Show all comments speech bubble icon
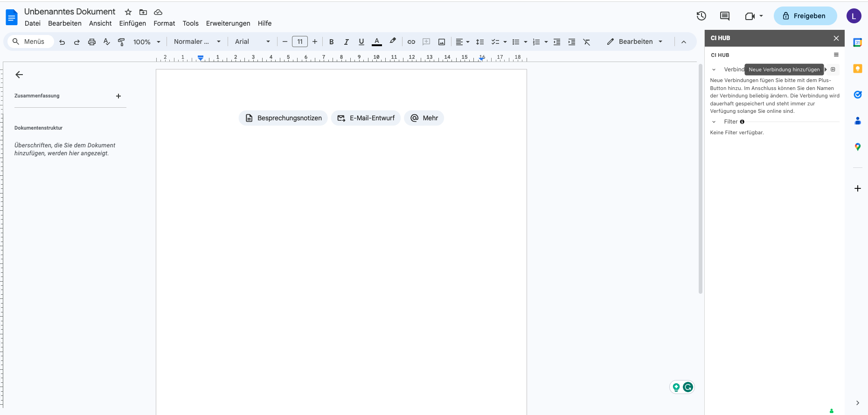This screenshot has height=415, width=868. coord(725,16)
